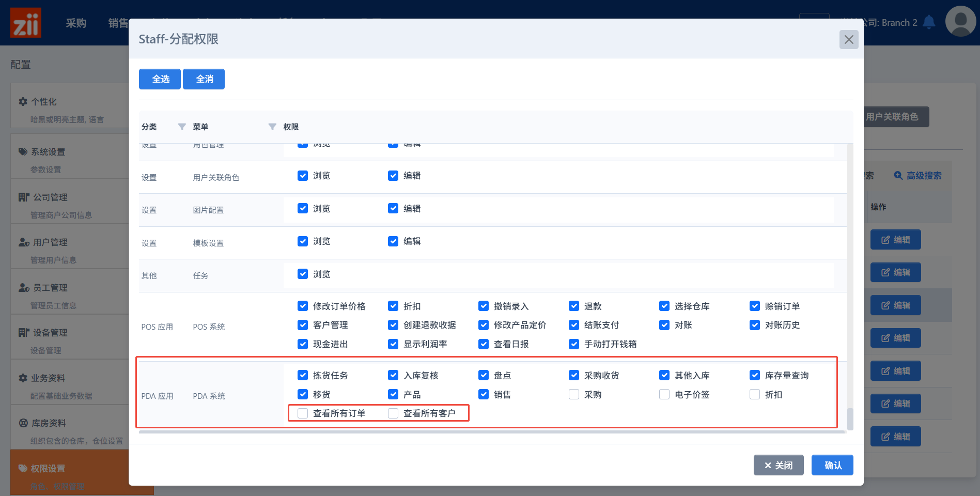This screenshot has height=496, width=980.
Task: Click the 全消 button
Action: click(204, 79)
